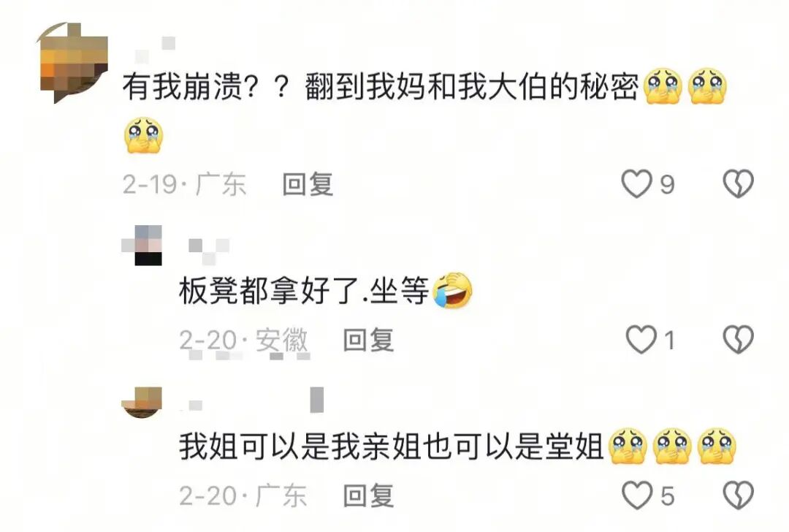789x532 pixels.
Task: Dislike the 堂姐 reply with broken heart
Action: pos(738,495)
